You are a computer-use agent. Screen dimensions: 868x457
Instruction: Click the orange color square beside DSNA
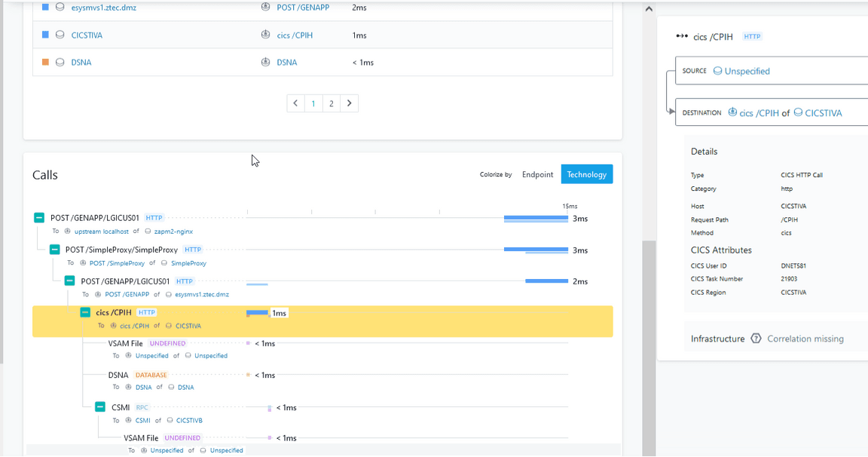click(45, 63)
